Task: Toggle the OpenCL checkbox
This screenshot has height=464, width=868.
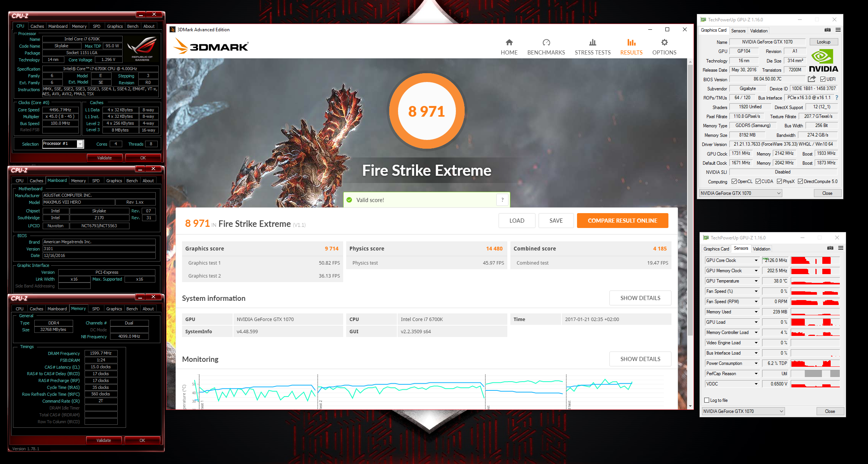Action: coord(734,181)
